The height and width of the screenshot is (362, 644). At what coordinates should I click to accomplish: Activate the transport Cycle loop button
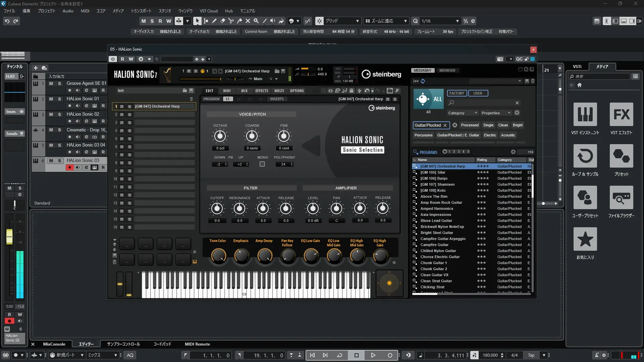tap(339, 355)
